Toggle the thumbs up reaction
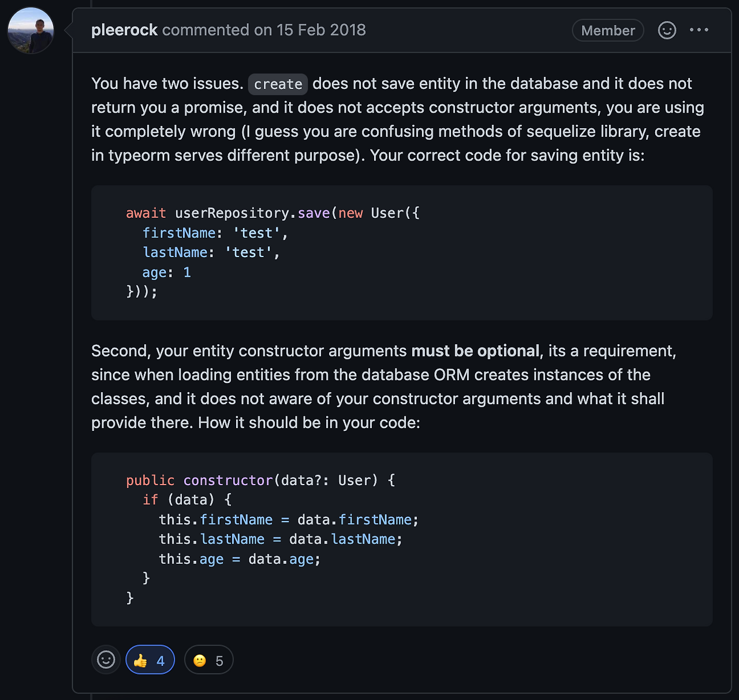Viewport: 739px width, 700px height. 150,660
